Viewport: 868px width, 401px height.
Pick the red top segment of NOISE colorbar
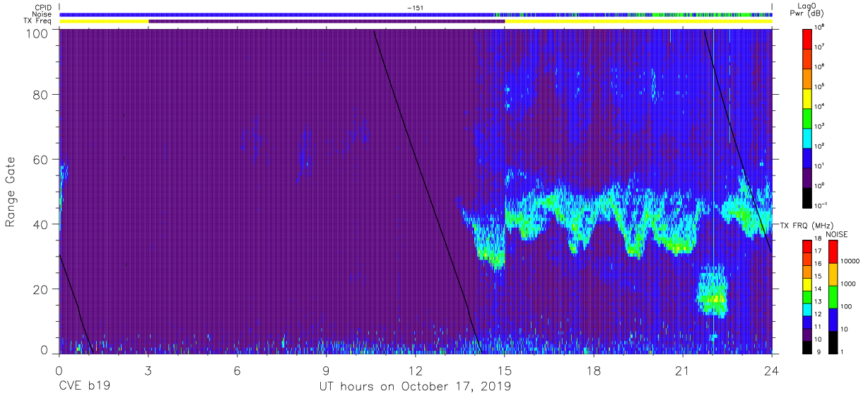coord(832,252)
